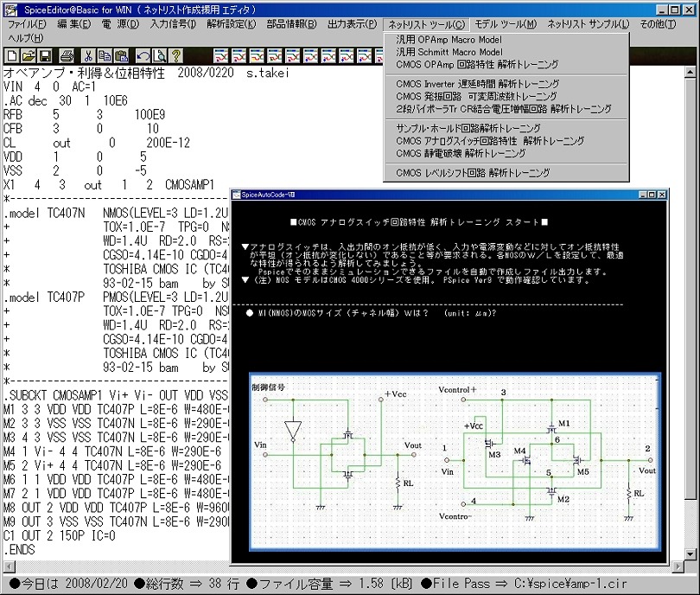Click the '.model TC407P' line

pyautogui.click(x=116, y=297)
